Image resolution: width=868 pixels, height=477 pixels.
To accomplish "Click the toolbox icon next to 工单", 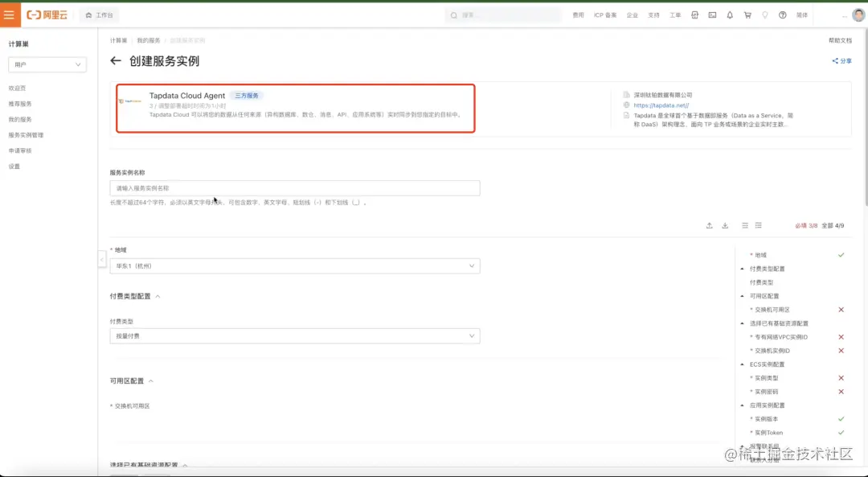I will click(x=694, y=15).
